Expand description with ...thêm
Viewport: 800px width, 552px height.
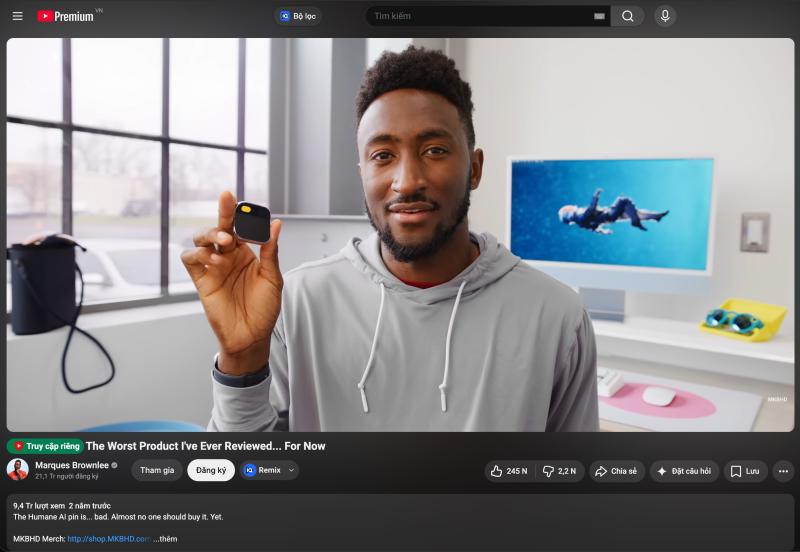[165, 539]
